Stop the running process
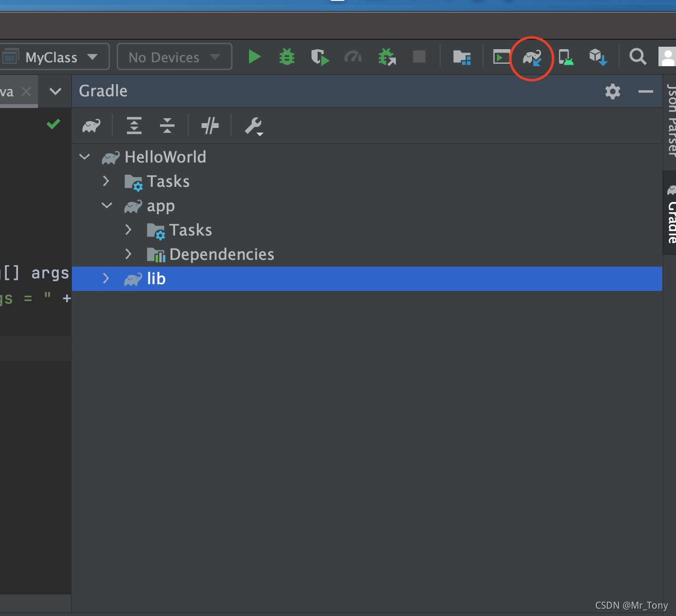This screenshot has width=676, height=616. tap(419, 57)
